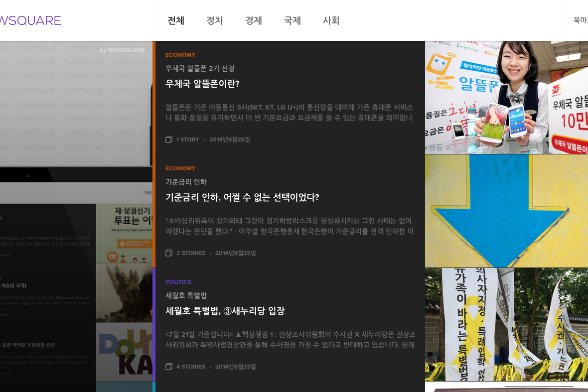Open the 사회 tab
This screenshot has width=588, height=392.
coord(331,20)
